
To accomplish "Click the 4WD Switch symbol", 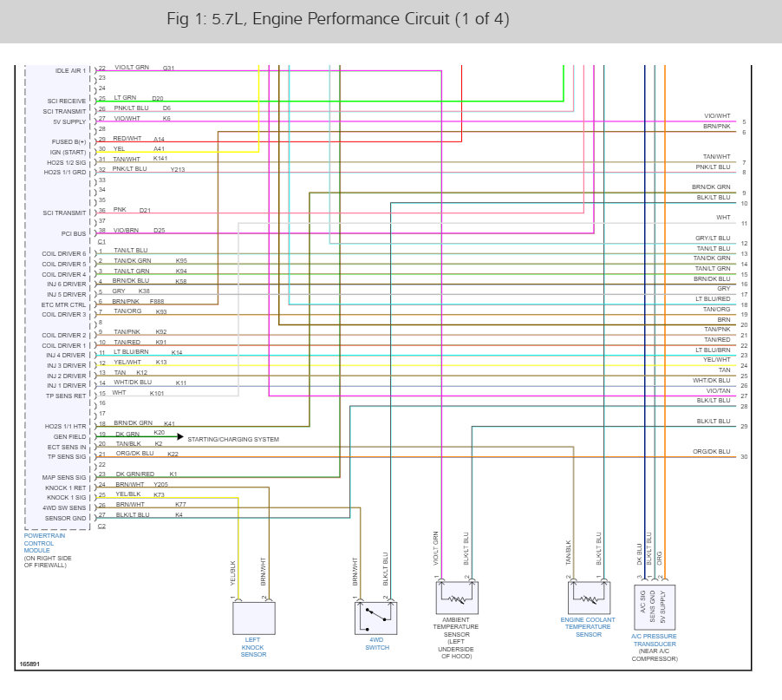I will [x=376, y=618].
